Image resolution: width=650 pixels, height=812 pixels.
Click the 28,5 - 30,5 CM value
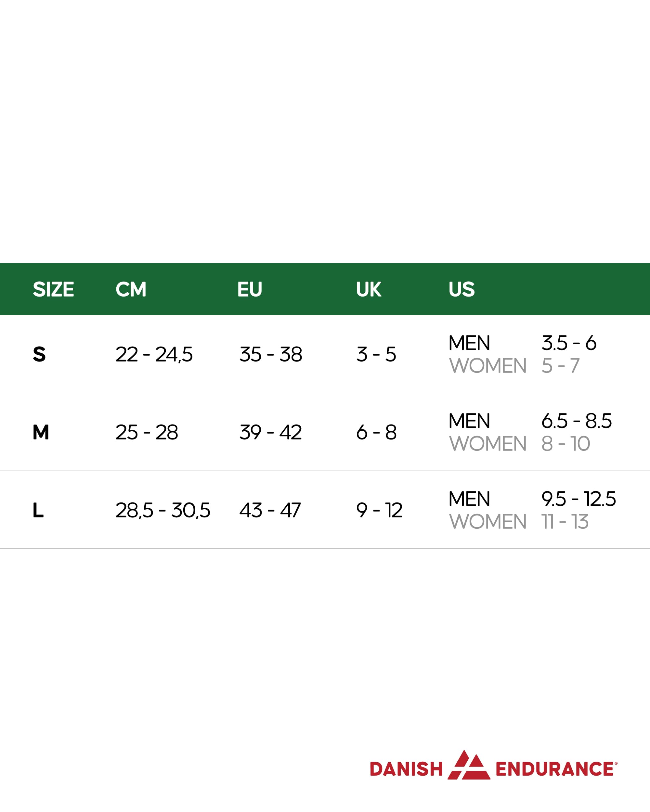point(163,510)
